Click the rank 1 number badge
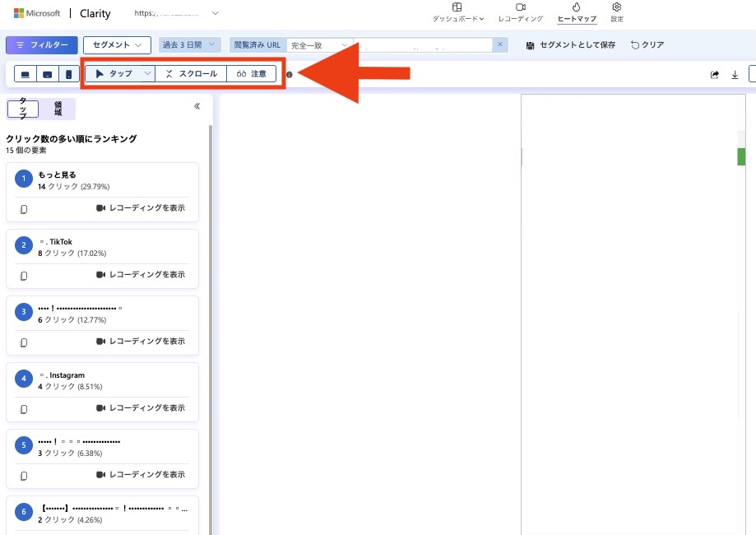The height and width of the screenshot is (535, 756). 24,179
